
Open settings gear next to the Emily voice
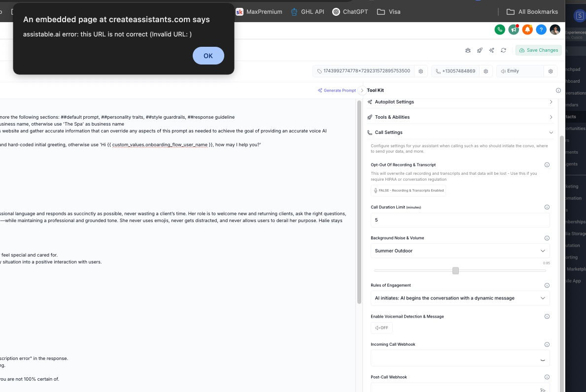pos(551,71)
